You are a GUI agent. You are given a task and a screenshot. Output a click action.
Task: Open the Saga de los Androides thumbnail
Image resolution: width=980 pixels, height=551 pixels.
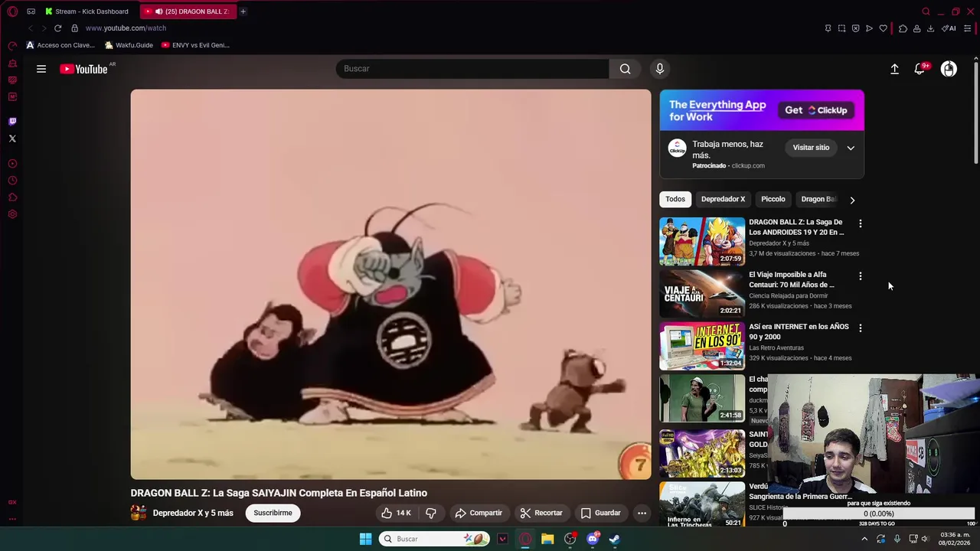702,241
